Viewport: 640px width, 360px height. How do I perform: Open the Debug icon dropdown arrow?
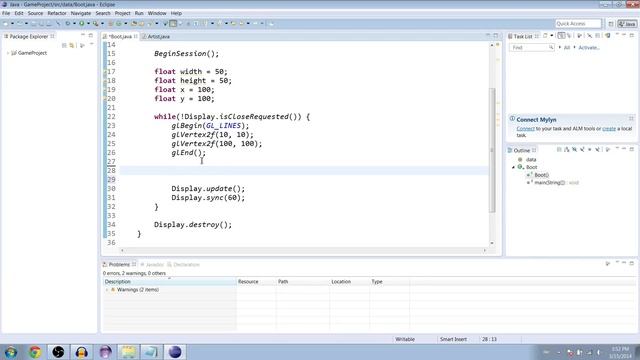[x=74, y=24]
